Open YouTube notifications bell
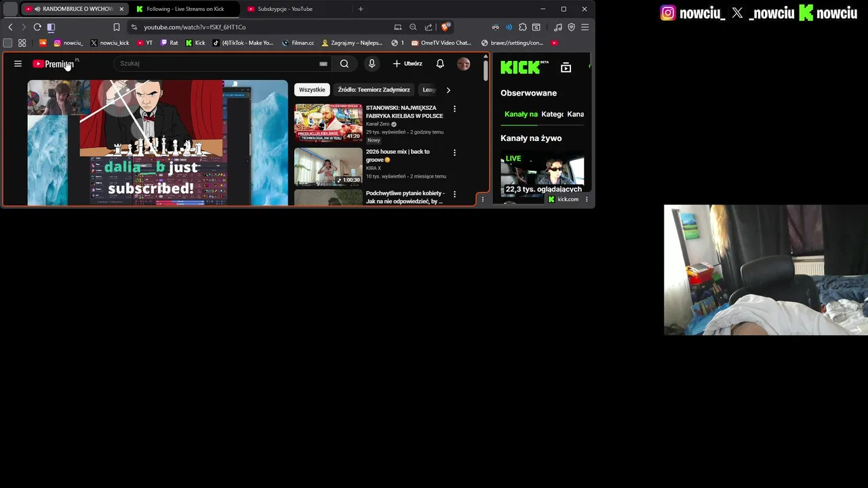Screen dimensions: 868x488 coord(440,64)
